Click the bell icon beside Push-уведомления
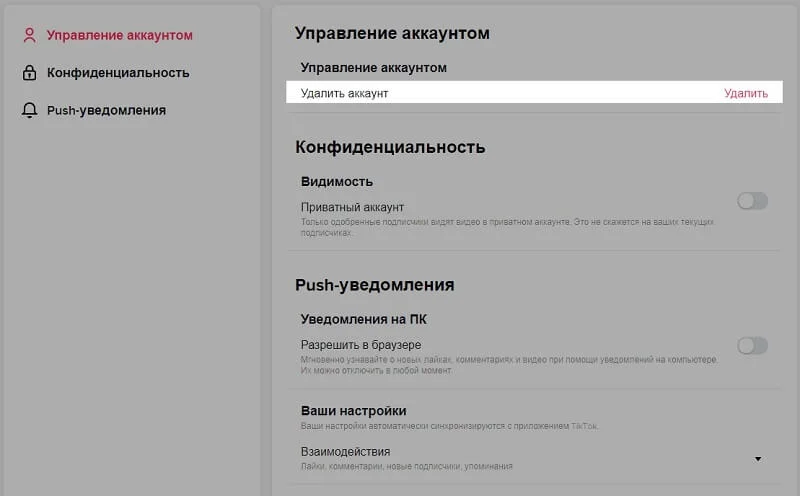The width and height of the screenshot is (800, 496). pos(28,110)
